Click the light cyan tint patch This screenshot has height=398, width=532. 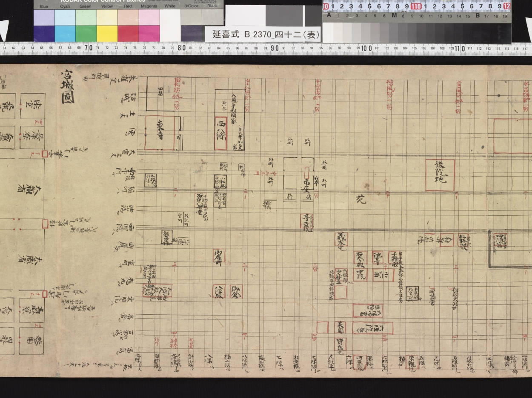pos(65,17)
